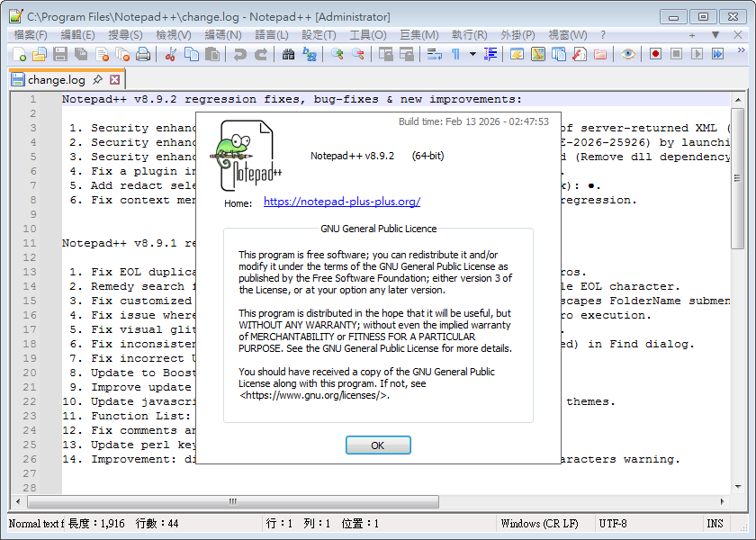Click the Close All toolbar icon

click(122, 54)
